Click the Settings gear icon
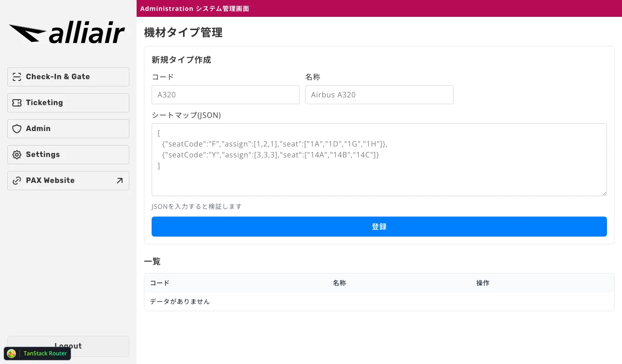Image resolution: width=622 pixels, height=364 pixels. click(x=17, y=155)
